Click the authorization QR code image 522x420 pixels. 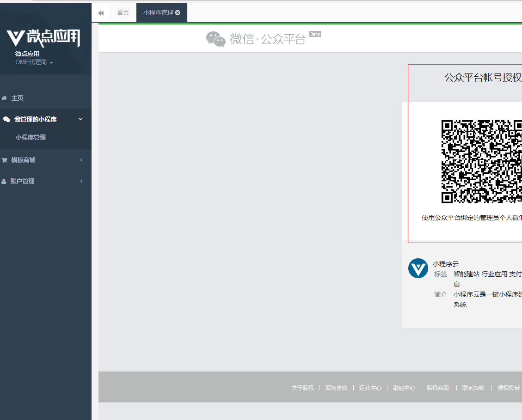tap(482, 161)
